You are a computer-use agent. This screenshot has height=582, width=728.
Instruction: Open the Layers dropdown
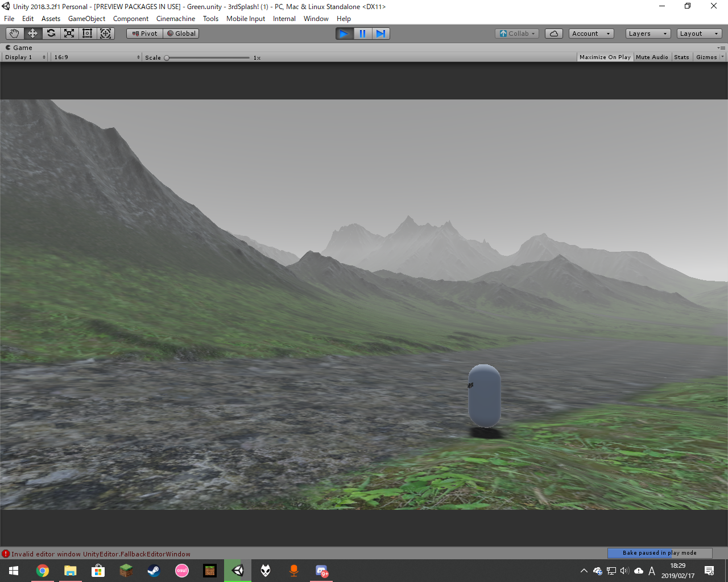click(x=648, y=34)
